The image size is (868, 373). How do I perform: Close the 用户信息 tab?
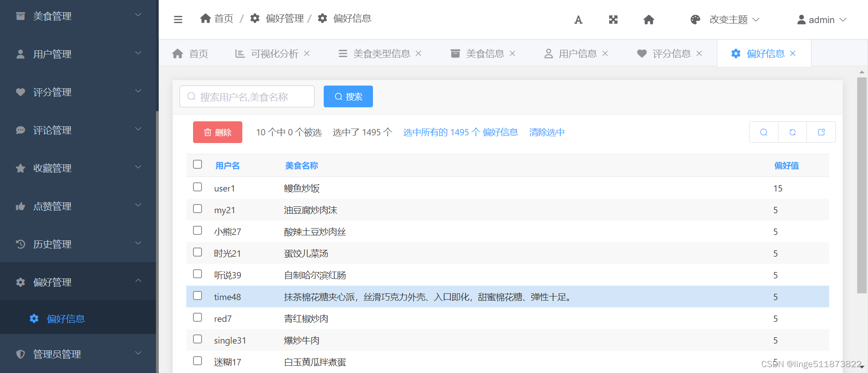click(605, 53)
